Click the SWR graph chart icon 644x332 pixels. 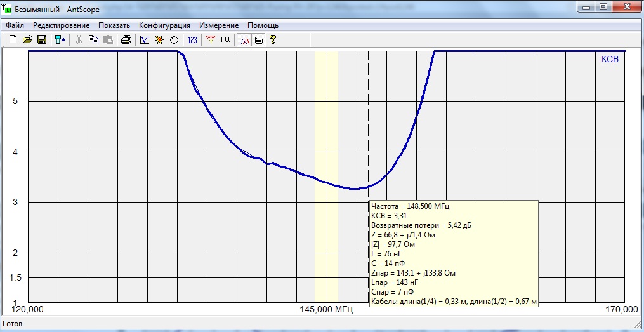[145, 40]
